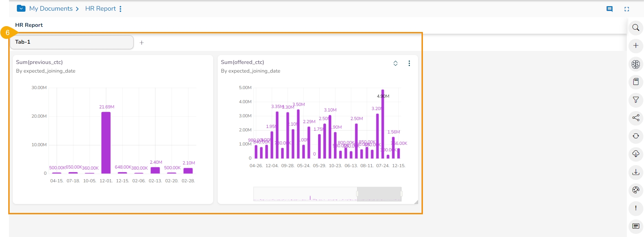The width and height of the screenshot is (644, 237).
Task: Go to My Documents breadcrumb
Action: (x=51, y=9)
